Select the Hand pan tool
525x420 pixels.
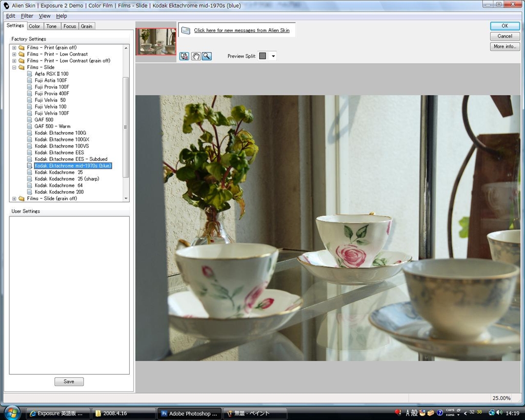point(195,56)
